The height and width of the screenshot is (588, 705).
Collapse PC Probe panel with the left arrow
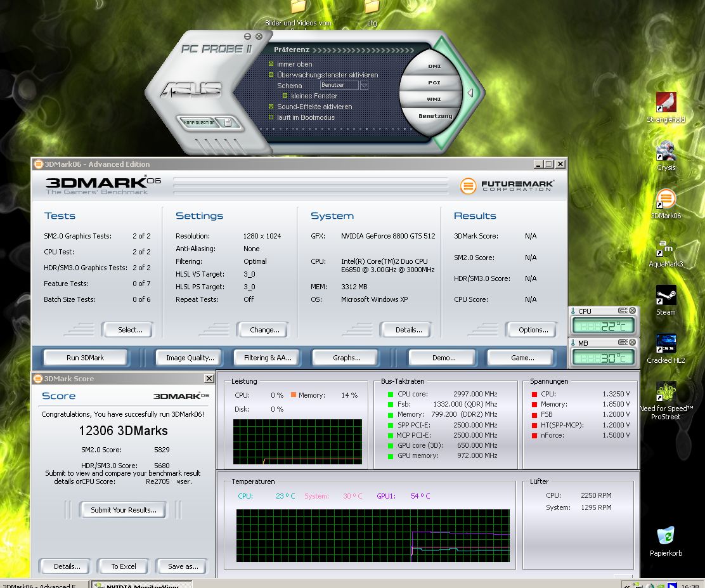click(x=470, y=93)
